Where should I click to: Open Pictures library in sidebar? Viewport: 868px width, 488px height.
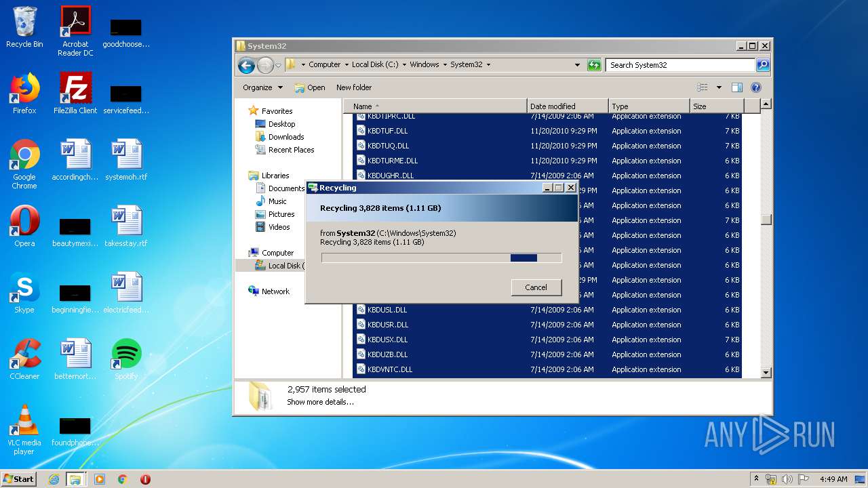pos(281,214)
